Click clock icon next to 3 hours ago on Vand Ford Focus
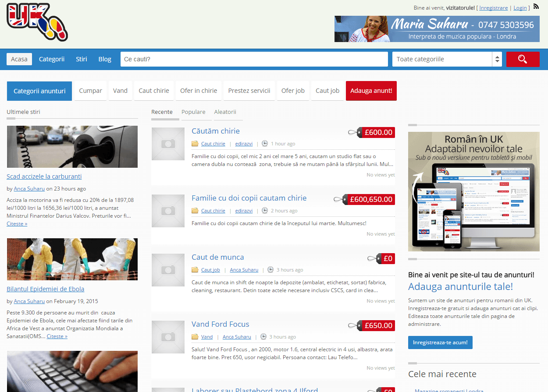Image resolution: width=548 pixels, height=392 pixels. click(x=263, y=337)
